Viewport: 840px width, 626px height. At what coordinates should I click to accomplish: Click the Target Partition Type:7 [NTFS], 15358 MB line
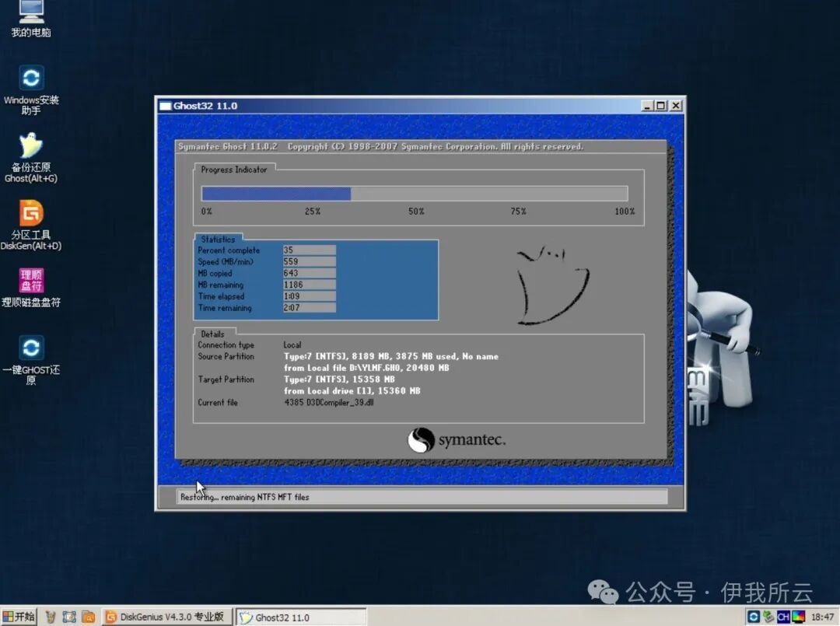point(339,379)
